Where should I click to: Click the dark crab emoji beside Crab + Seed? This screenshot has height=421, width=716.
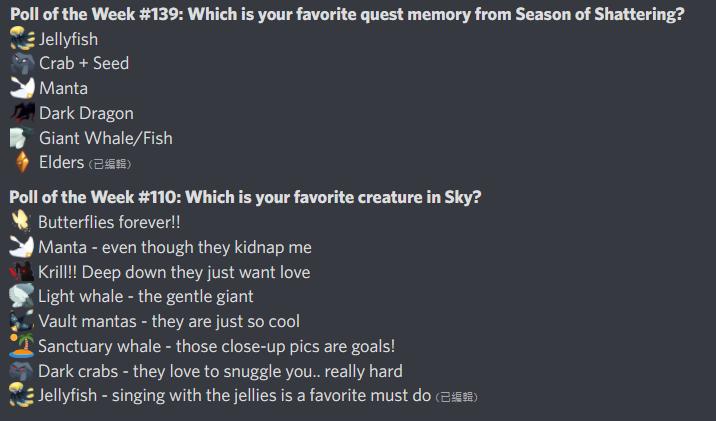(x=22, y=63)
